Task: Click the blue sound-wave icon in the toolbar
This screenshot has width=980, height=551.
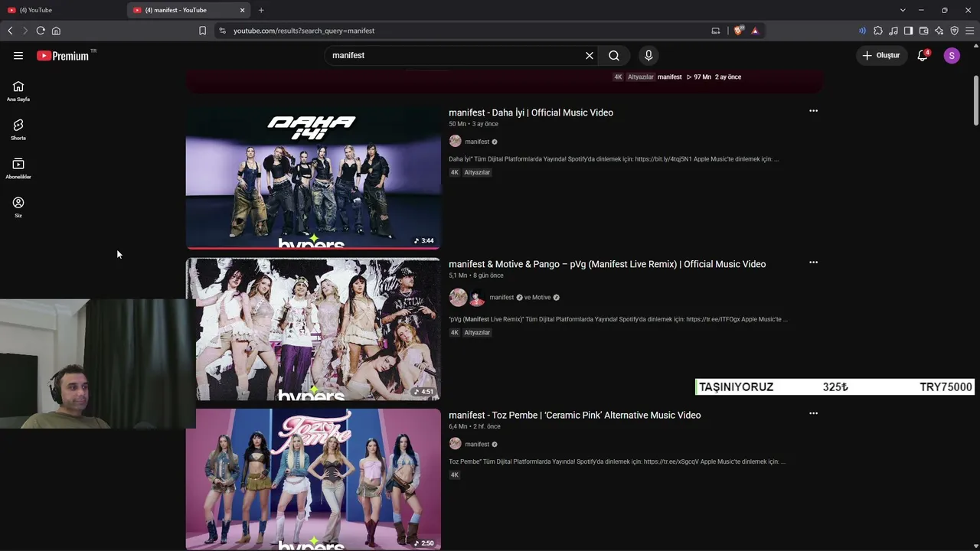Action: coord(862,31)
